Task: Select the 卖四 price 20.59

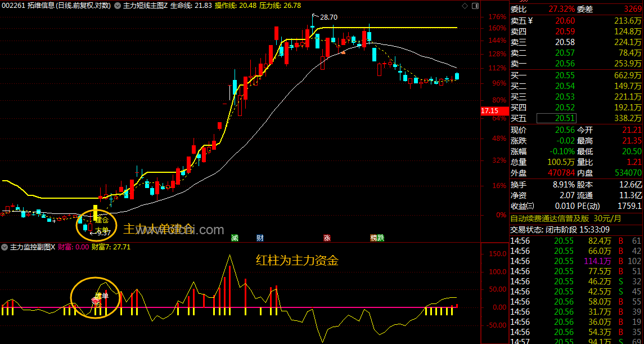Action: point(566,31)
